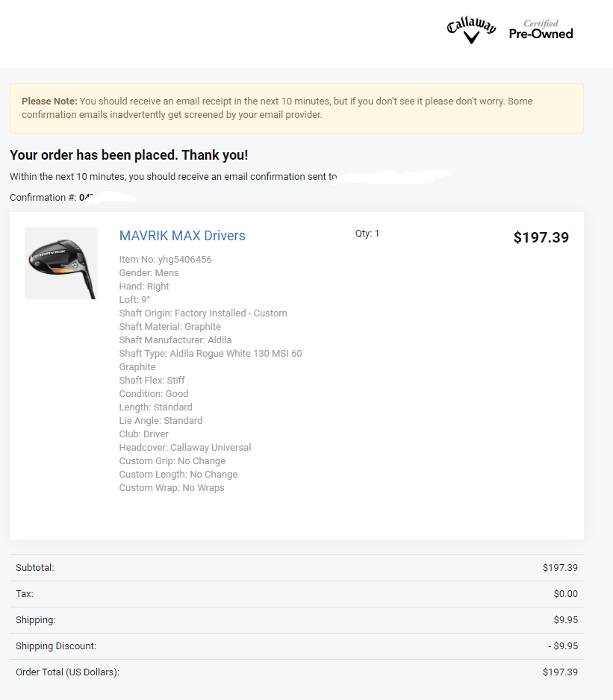Screen dimensions: 613x700
Task: Click the Callaway chevron logo
Action: [x=471, y=31]
